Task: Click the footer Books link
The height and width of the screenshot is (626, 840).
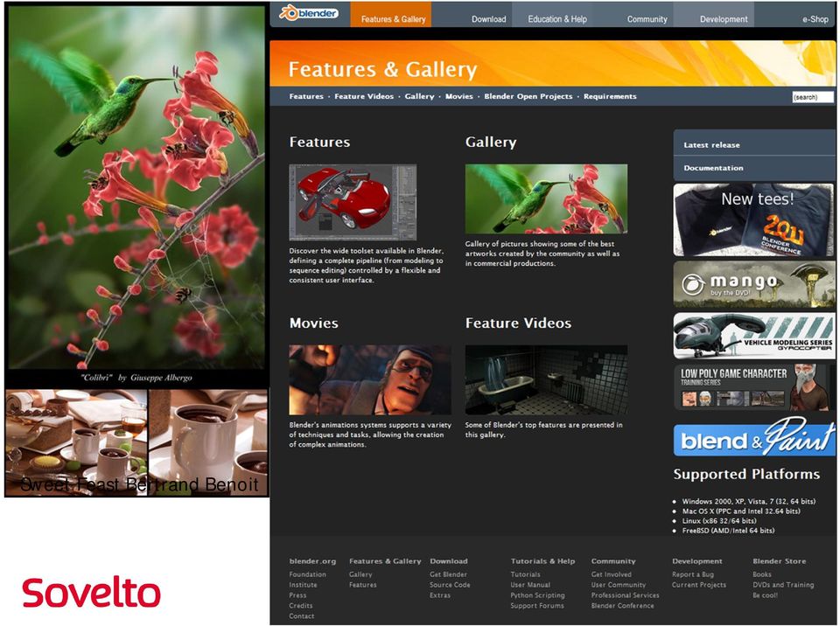Action: (x=762, y=574)
